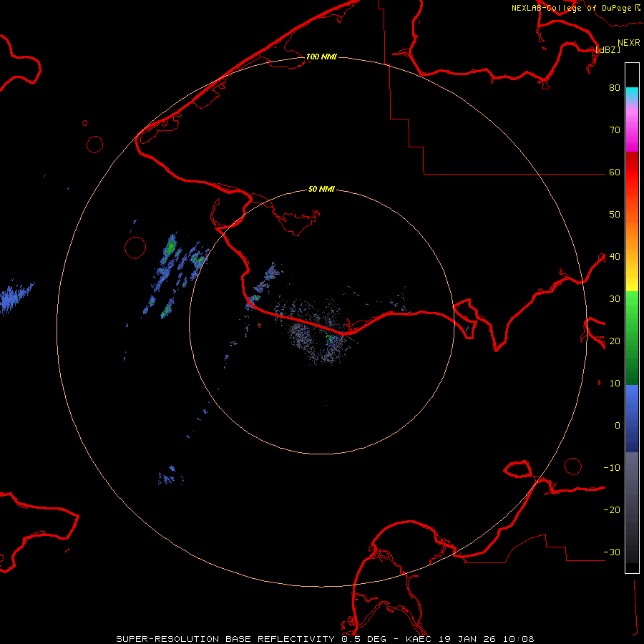Click the -20 dBZ scale label
This screenshot has width=644, height=644.
click(612, 510)
